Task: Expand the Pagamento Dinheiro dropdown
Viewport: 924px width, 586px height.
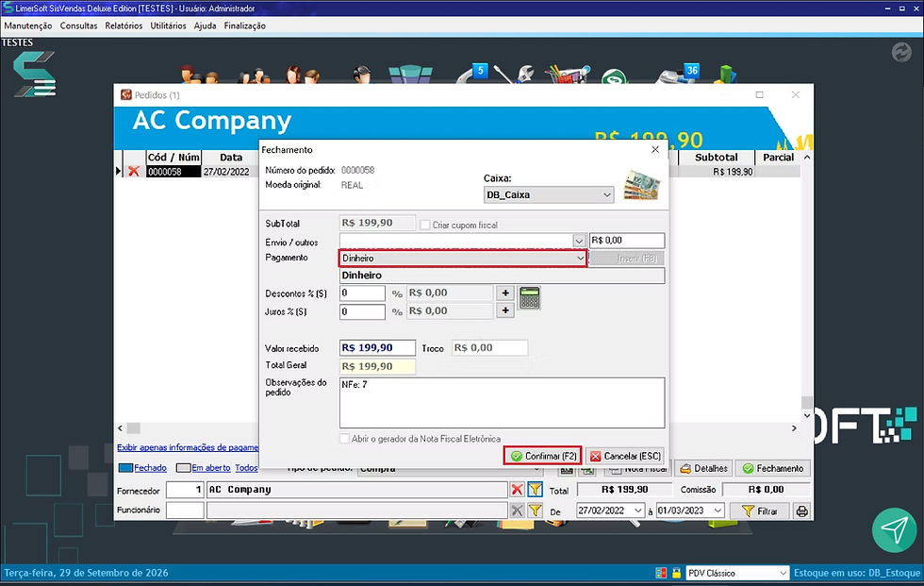Action: coord(580,259)
